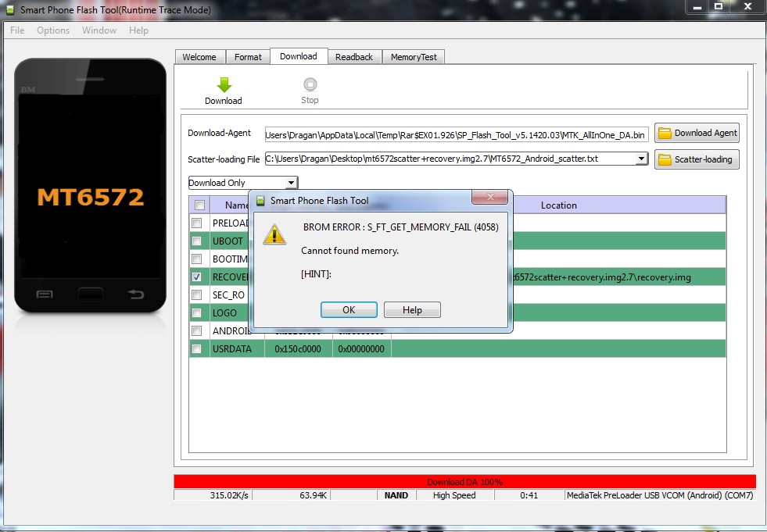Switch to the Welcome tab
This screenshot has width=767, height=532.
(x=199, y=57)
